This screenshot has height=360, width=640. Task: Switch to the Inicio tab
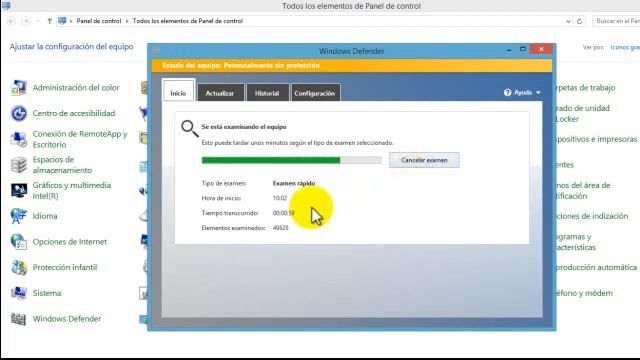click(178, 92)
